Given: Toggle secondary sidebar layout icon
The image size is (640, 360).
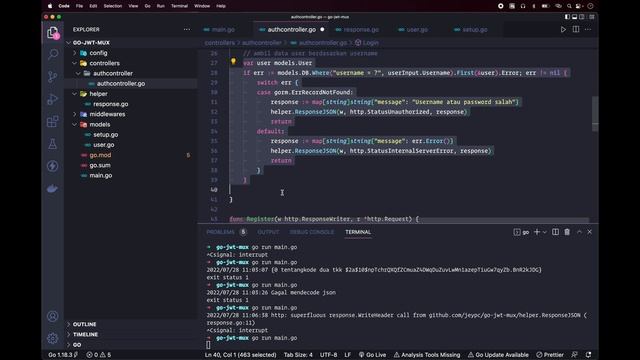Looking at the screenshot, I should (x=582, y=17).
